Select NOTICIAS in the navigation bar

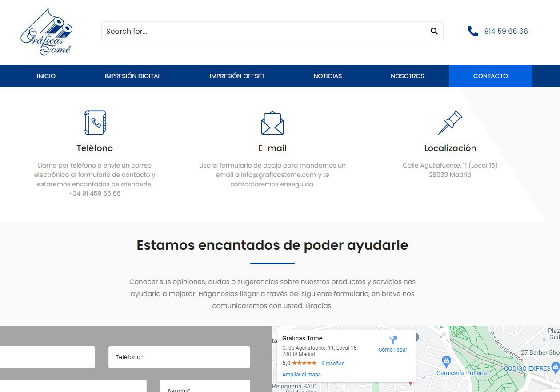[x=328, y=76]
